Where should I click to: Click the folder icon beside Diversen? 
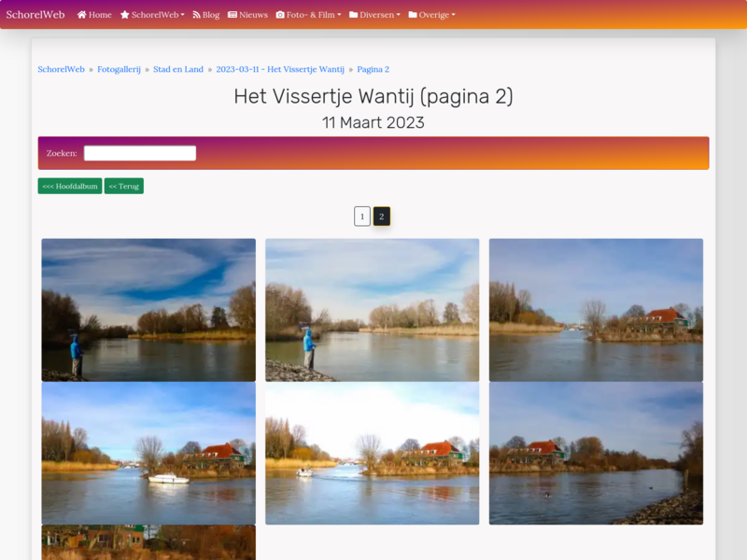[354, 15]
